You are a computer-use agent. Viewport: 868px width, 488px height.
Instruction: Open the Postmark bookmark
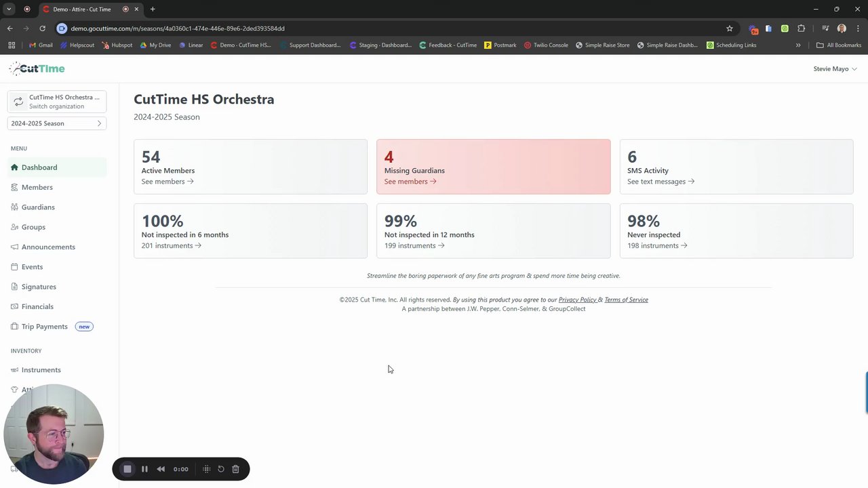[500, 45]
